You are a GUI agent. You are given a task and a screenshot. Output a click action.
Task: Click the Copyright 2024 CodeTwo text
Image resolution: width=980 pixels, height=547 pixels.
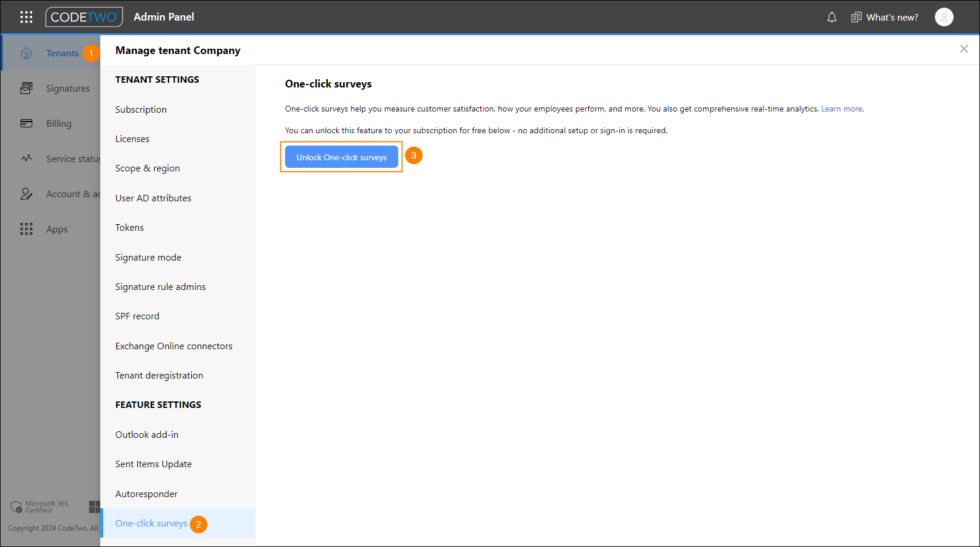(53, 528)
